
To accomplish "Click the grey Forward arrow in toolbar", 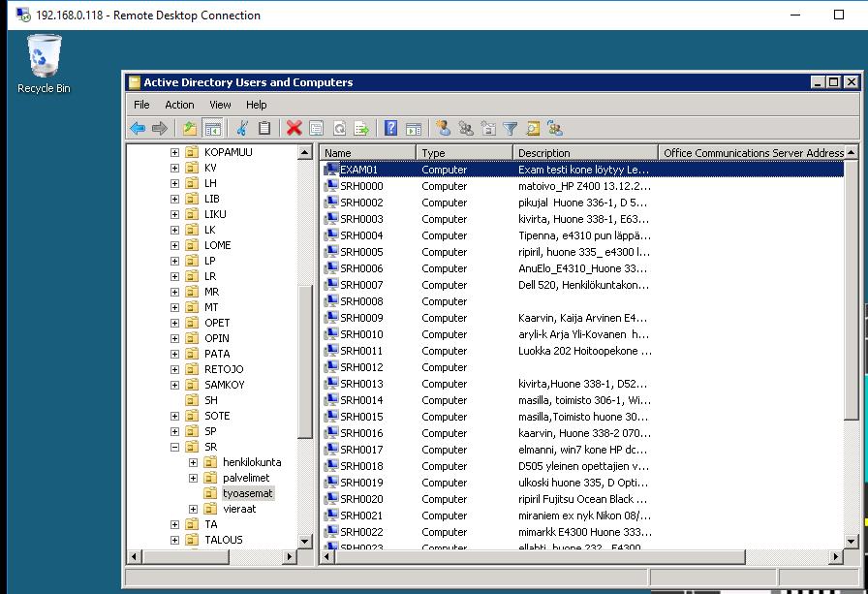I will click(160, 129).
